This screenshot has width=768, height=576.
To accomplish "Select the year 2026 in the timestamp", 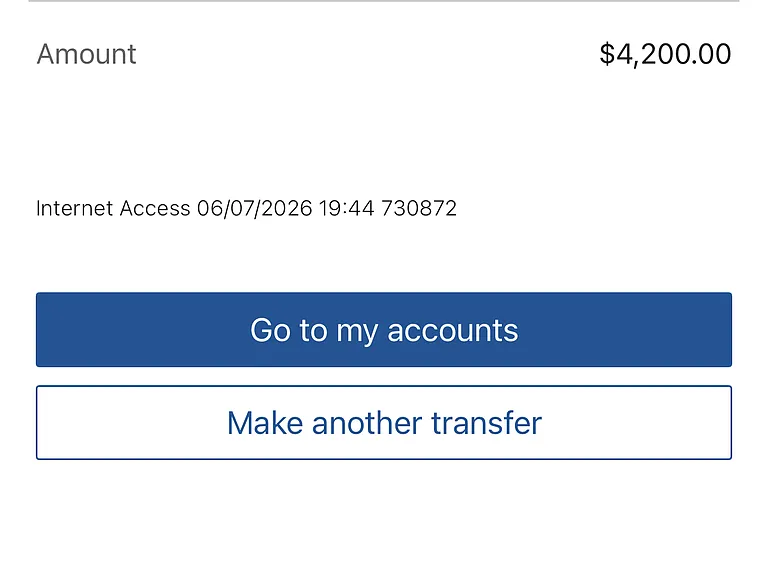I will (287, 208).
